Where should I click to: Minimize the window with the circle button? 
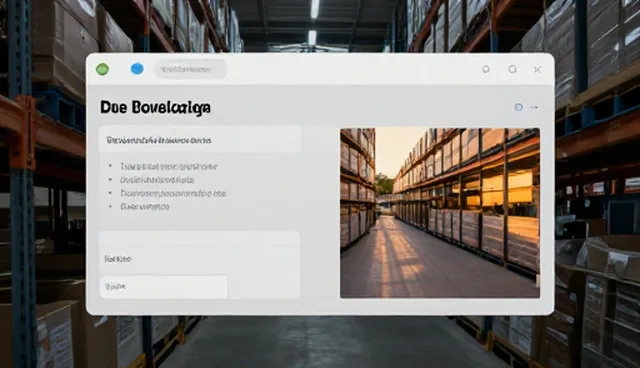click(x=486, y=69)
